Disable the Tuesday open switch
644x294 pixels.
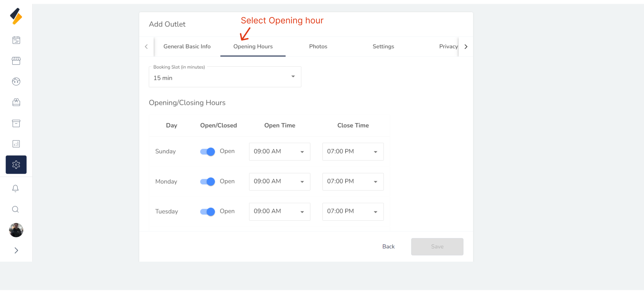[207, 212]
